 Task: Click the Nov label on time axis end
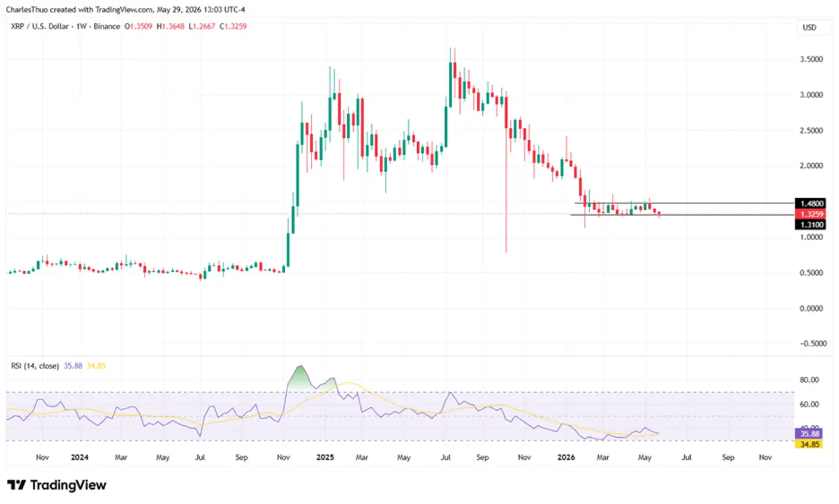(765, 457)
